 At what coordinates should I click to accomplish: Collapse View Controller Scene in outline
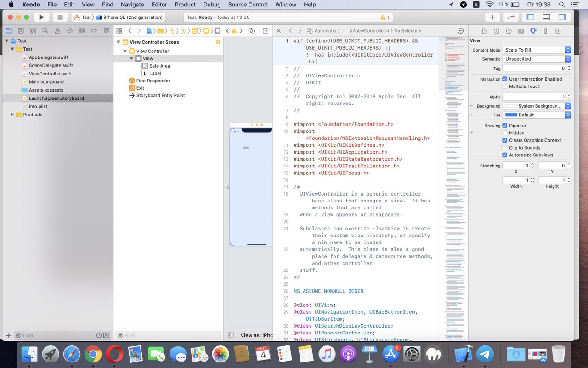click(119, 42)
